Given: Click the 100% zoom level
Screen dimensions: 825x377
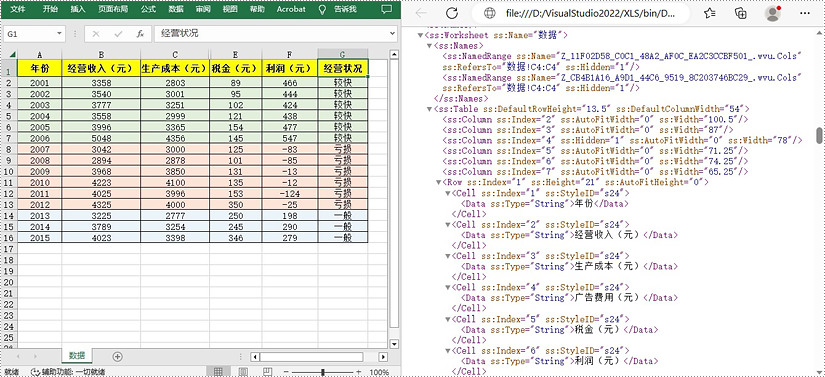Looking at the screenshot, I should pyautogui.click(x=379, y=372).
